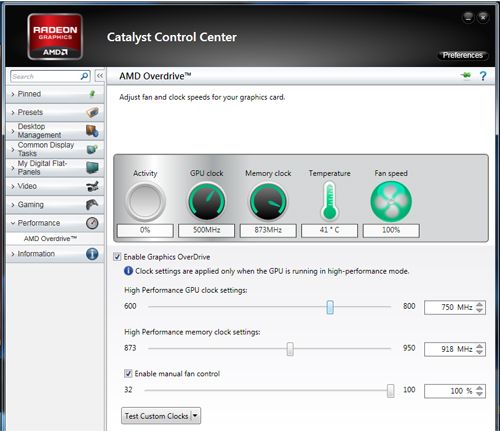
Task: Click the GPU clock slider handle
Action: click(330, 307)
